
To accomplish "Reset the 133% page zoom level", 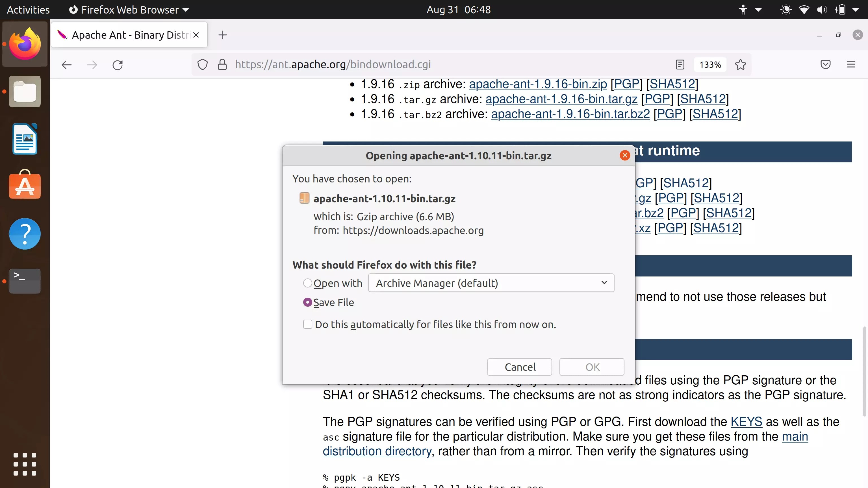I will (x=710, y=64).
